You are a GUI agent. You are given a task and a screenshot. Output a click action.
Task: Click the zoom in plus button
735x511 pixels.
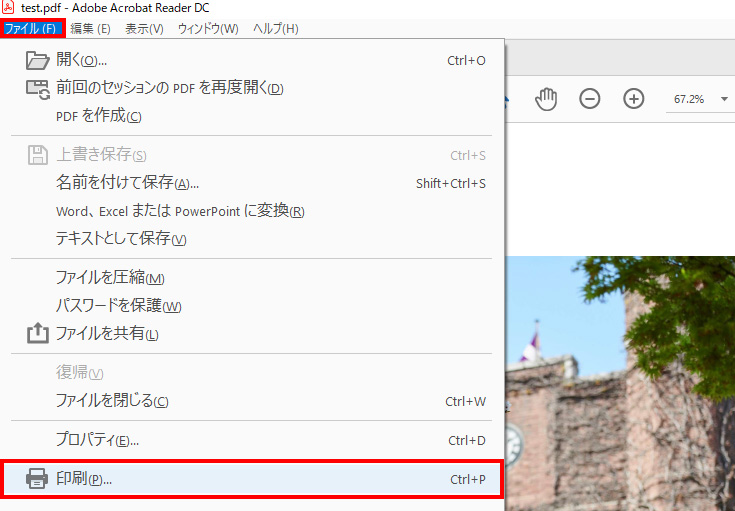coord(634,99)
